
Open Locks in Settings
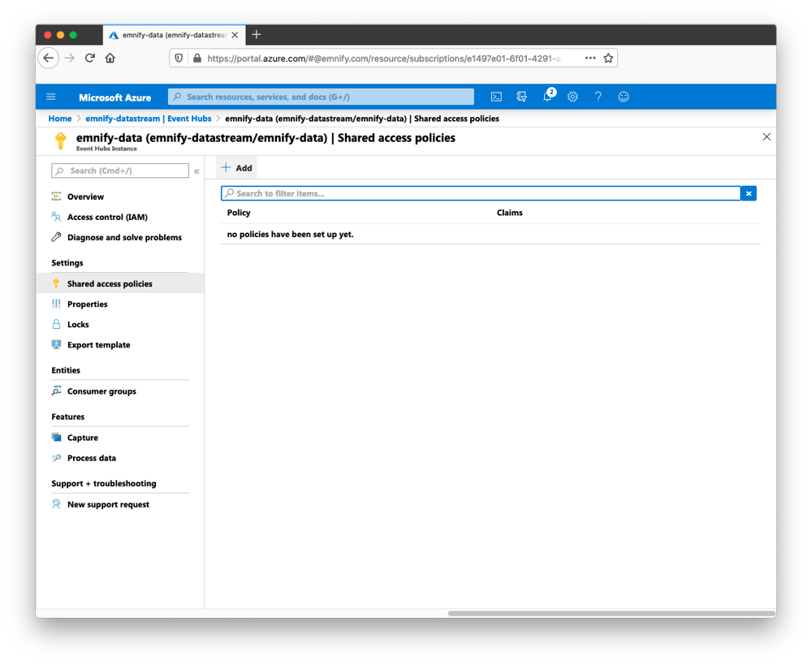(x=78, y=324)
